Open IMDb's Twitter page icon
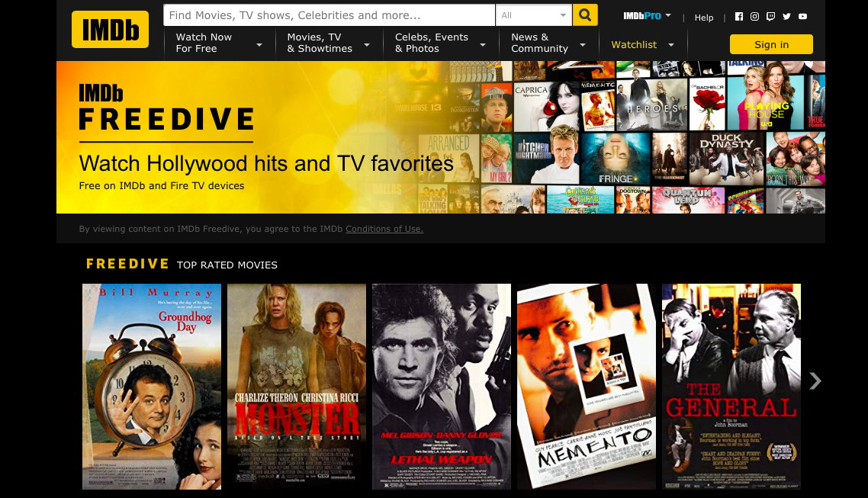Screen dimensions: 868x498 click(x=786, y=17)
